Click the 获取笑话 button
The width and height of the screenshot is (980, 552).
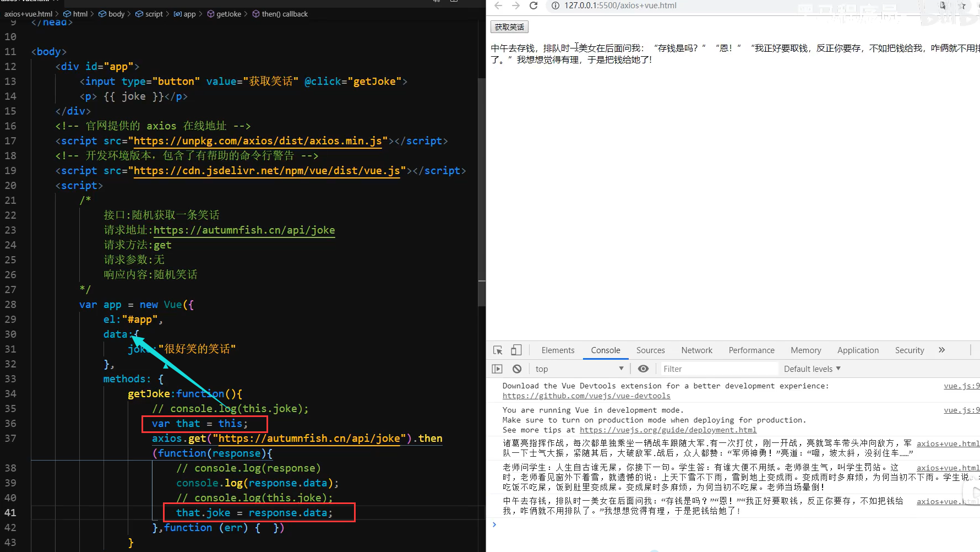coord(509,26)
